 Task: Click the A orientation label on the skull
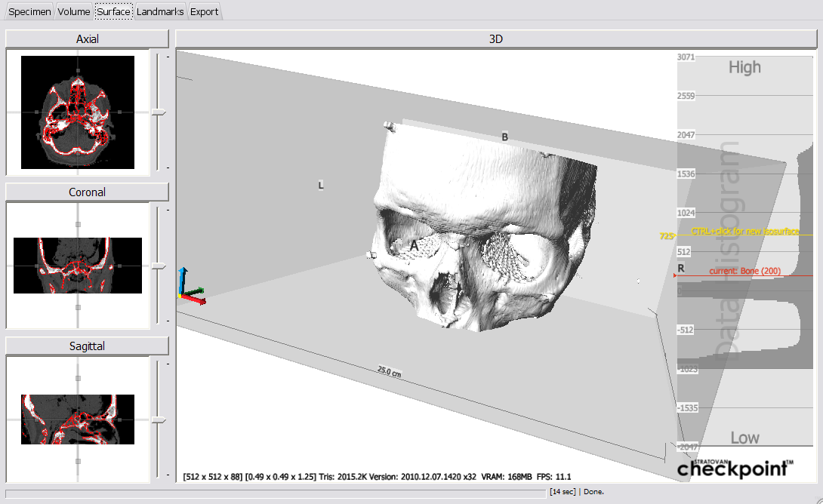pos(414,245)
